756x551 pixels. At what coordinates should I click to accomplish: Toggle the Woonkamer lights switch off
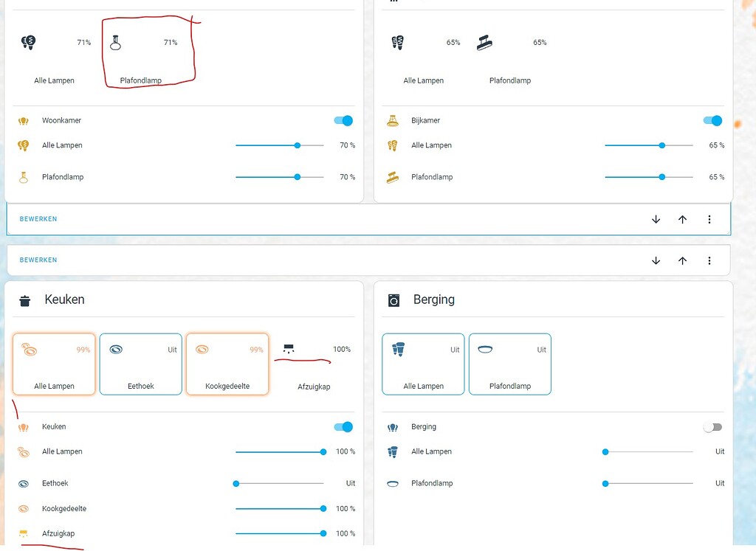click(x=343, y=120)
